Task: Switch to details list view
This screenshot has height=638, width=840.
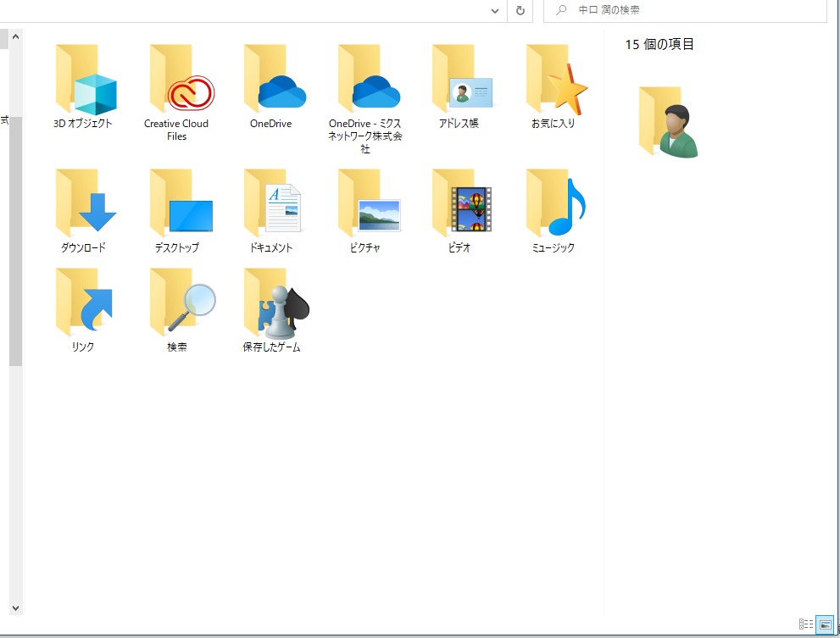Action: pyautogui.click(x=806, y=625)
